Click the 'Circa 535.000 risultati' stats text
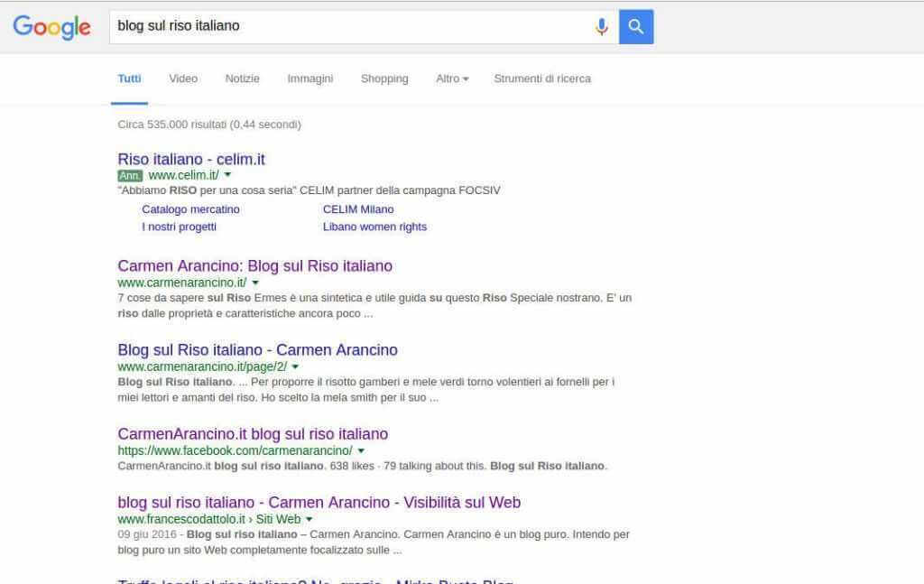 209,125
